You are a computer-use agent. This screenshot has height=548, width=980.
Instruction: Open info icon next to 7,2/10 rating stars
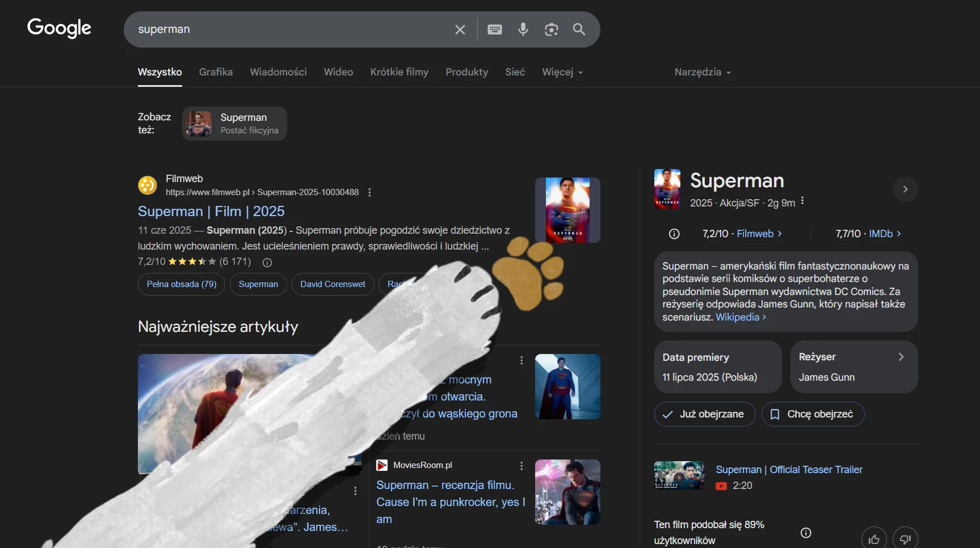click(x=267, y=262)
